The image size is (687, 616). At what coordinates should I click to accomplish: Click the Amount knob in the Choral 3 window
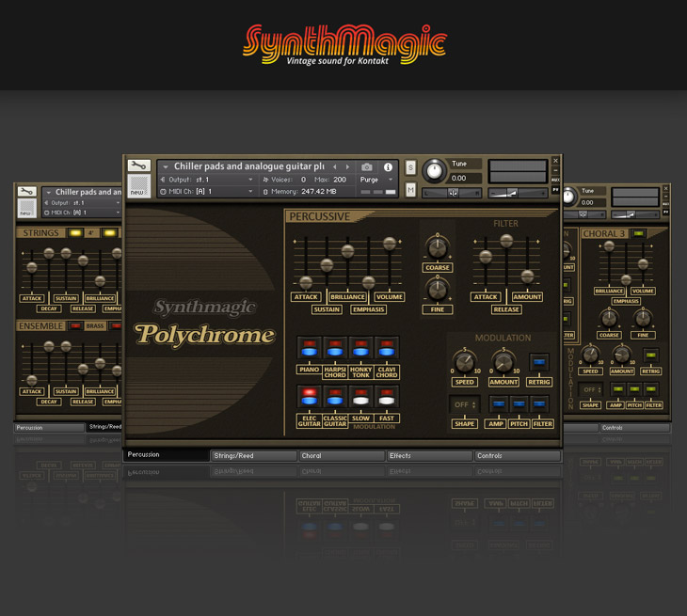[x=621, y=355]
